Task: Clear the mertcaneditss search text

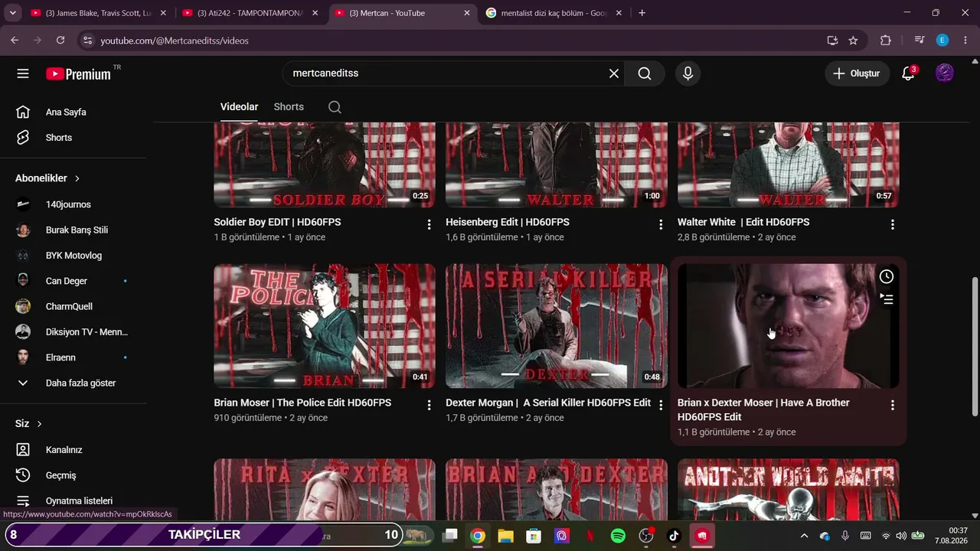Action: pos(613,73)
